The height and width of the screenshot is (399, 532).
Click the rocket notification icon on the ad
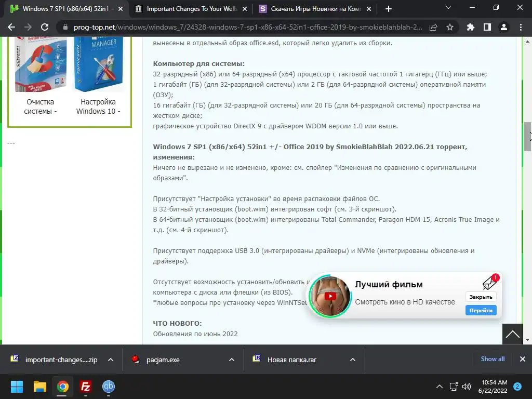pos(490,282)
